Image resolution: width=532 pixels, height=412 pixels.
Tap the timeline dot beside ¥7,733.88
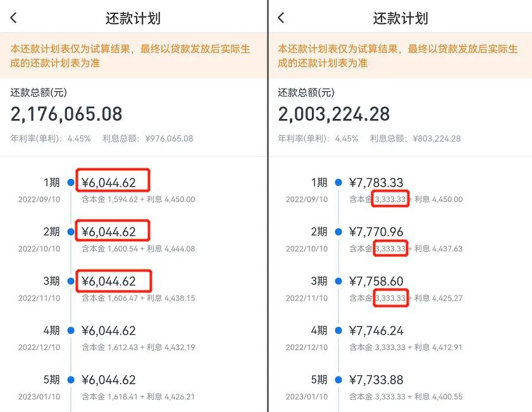coord(338,380)
